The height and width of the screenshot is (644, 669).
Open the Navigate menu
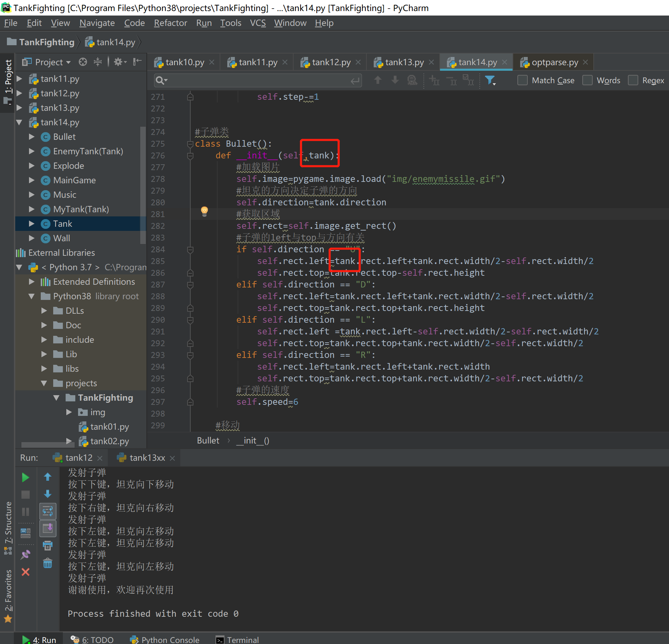tap(97, 23)
